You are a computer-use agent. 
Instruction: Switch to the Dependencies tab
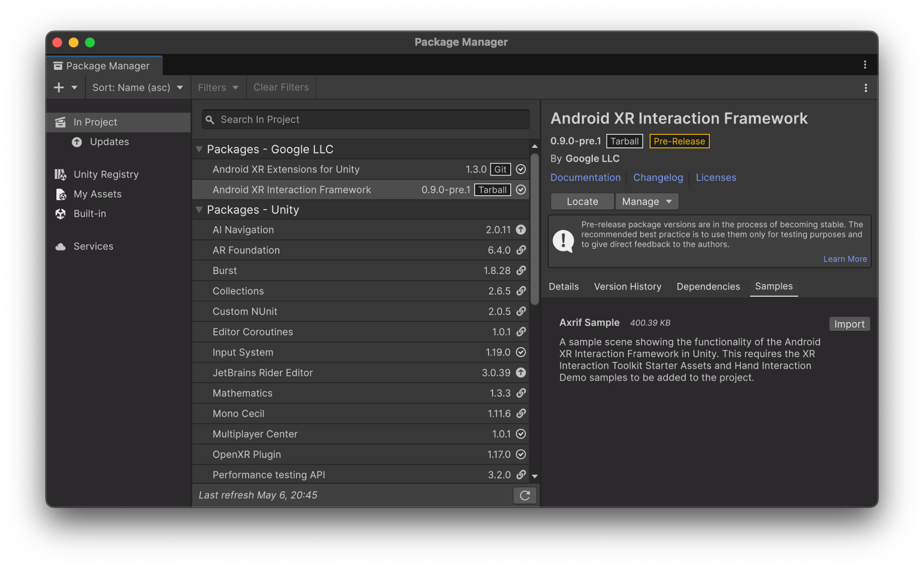(x=708, y=287)
